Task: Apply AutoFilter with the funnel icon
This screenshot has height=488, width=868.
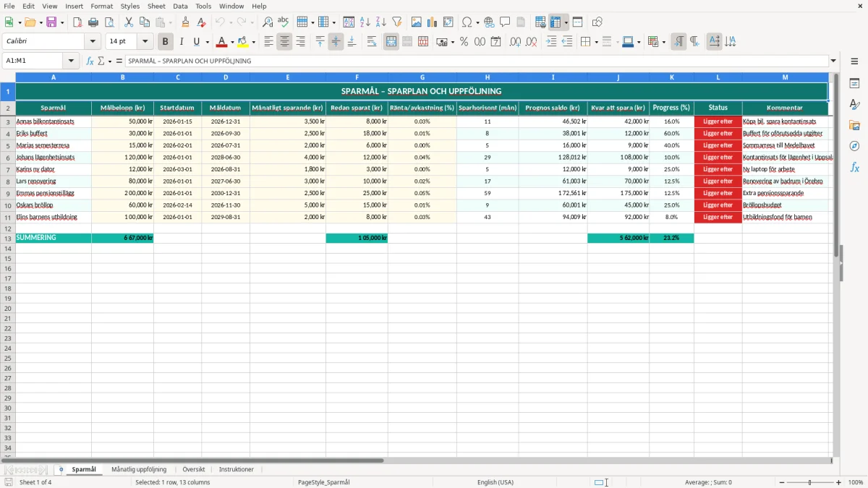Action: pyautogui.click(x=397, y=22)
